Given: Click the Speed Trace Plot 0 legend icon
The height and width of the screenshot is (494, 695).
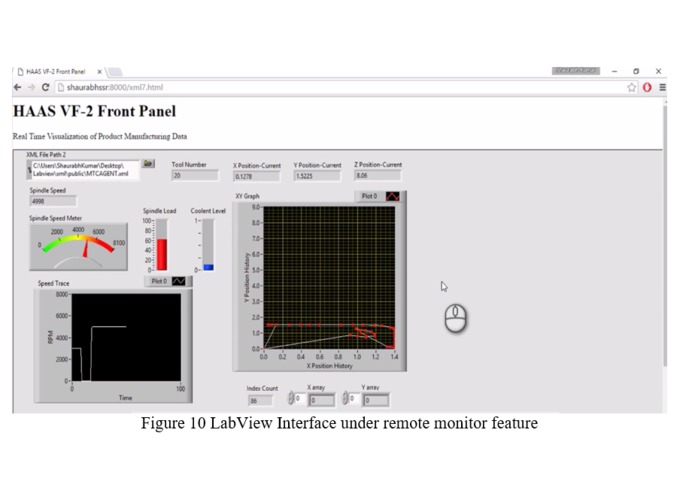Looking at the screenshot, I should pos(179,281).
